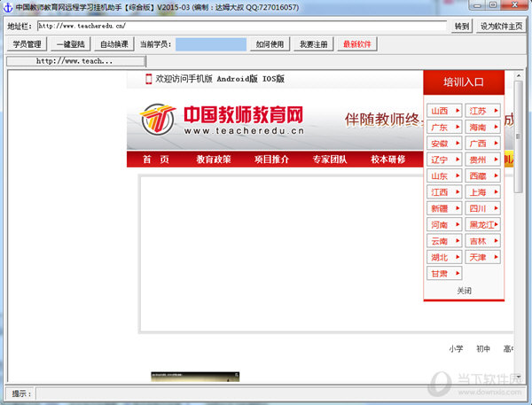The image size is (532, 405).
Task: Open 如何使用 help button
Action: click(x=270, y=44)
